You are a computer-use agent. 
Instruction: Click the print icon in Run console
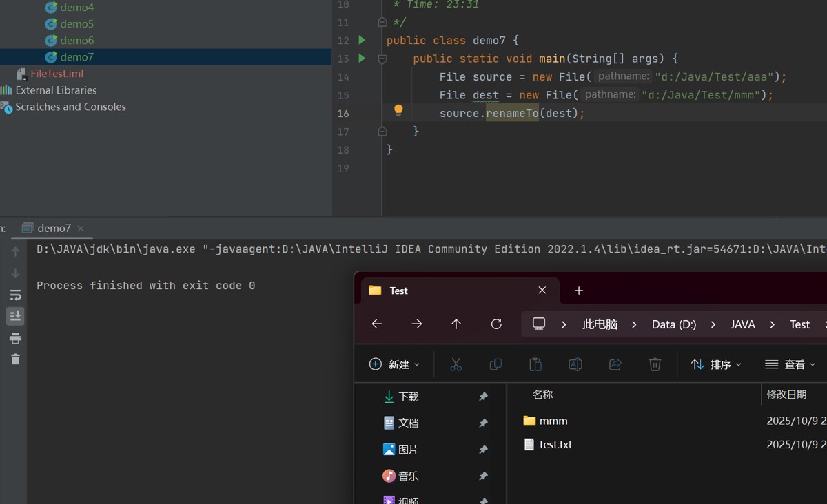(15, 338)
